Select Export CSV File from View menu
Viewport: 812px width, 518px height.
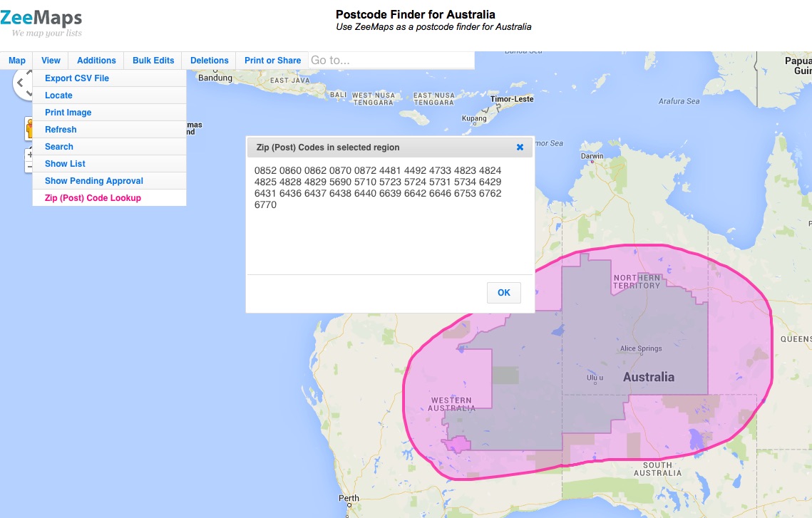tap(76, 78)
